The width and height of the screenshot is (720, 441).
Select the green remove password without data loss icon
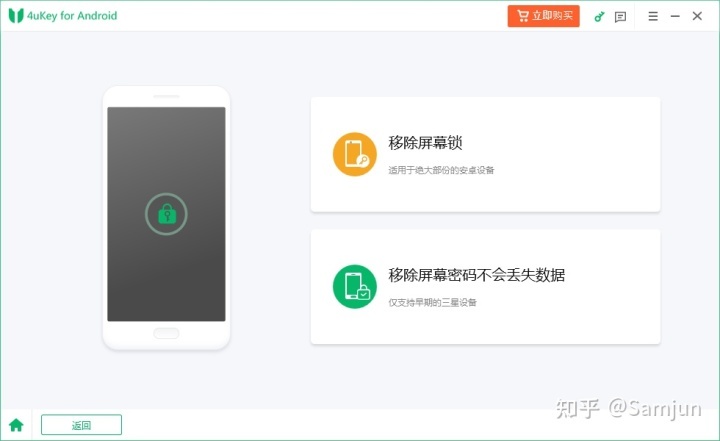point(354,287)
